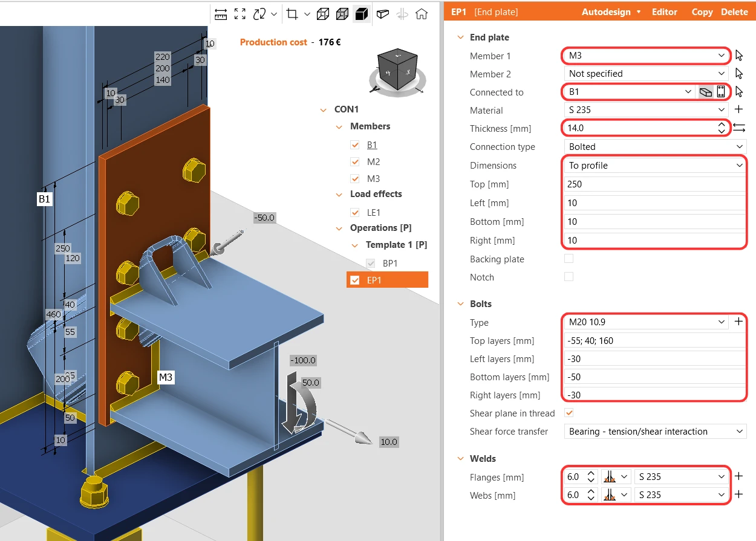Screen dimensions: 756x541
Task: Collapse the CON1 tree node
Action: (x=324, y=110)
